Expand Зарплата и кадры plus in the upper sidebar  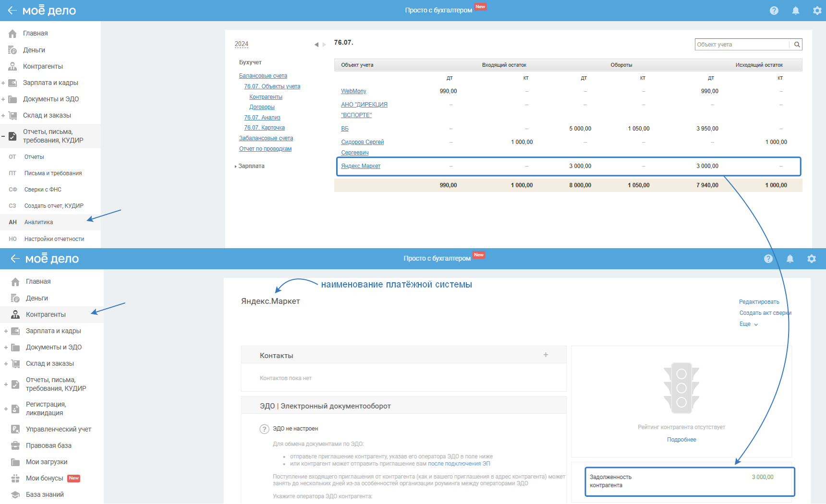[3, 83]
